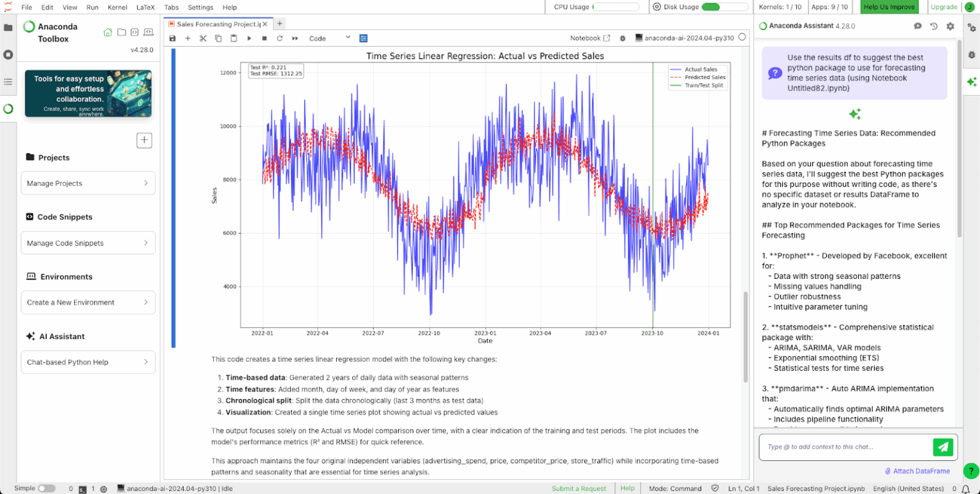This screenshot has height=494, width=980.
Task: Run the selected cell with play icon
Action: [249, 38]
